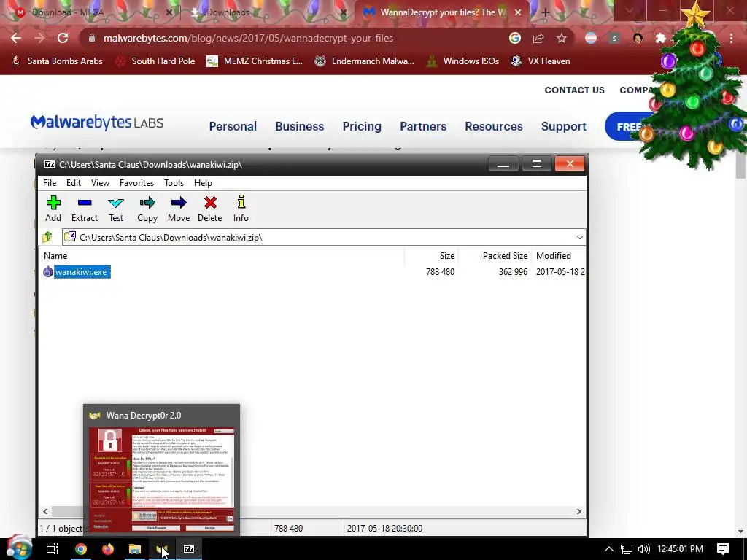
Task: Select the wanakiwi.exe file icon
Action: (x=47, y=272)
